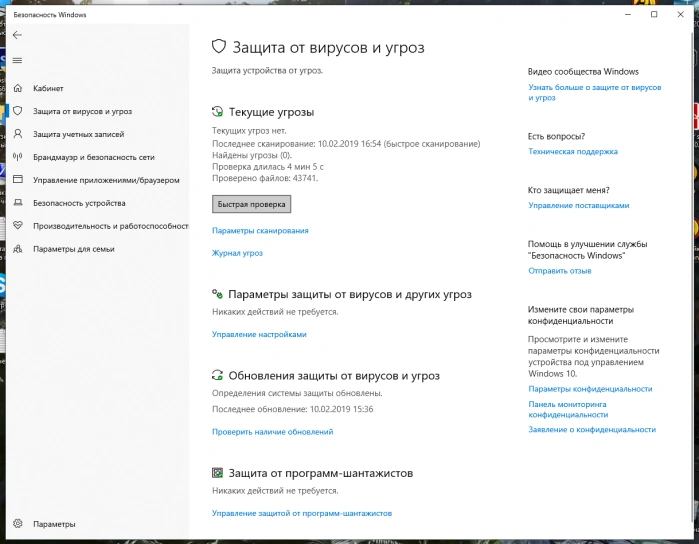This screenshot has width=699, height=544.
Task: Click the app and browser control icon
Action: click(x=18, y=179)
